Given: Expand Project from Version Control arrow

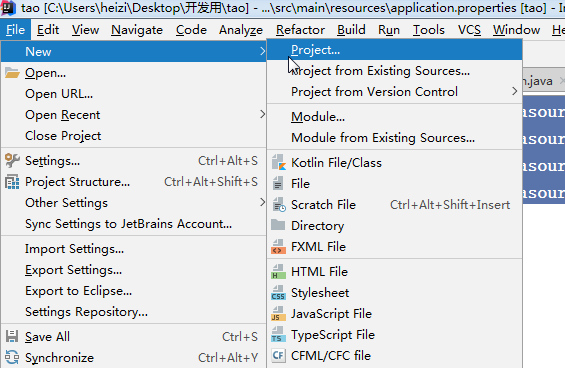Looking at the screenshot, I should [515, 92].
